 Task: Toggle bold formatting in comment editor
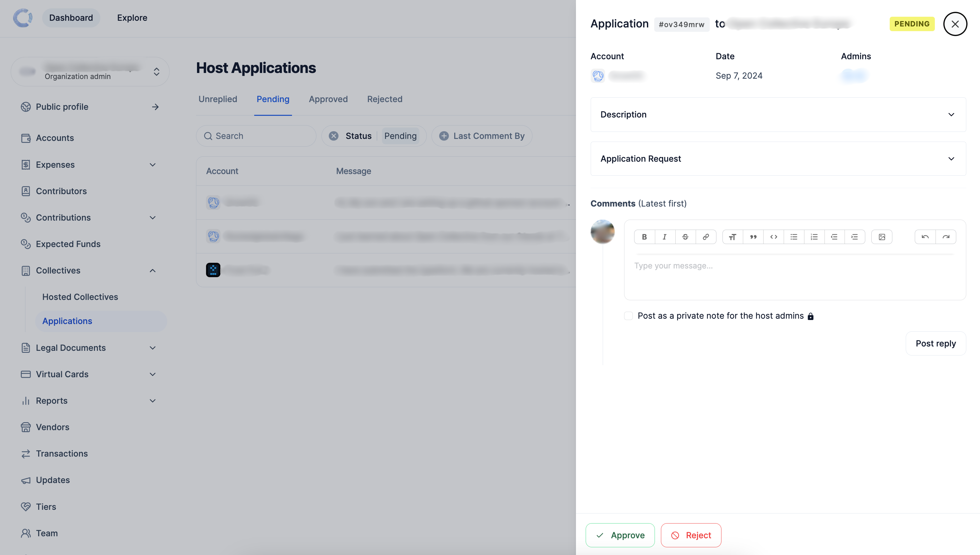(644, 237)
